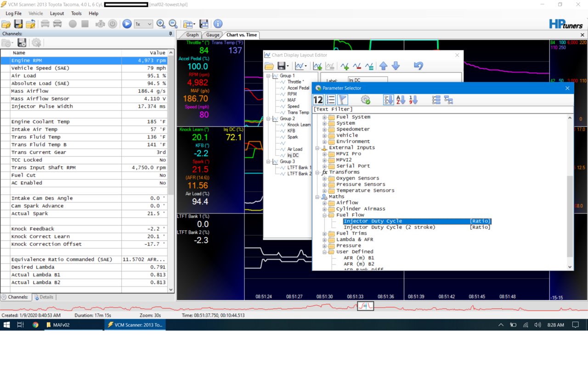Switch to the Details tab

[x=44, y=297]
